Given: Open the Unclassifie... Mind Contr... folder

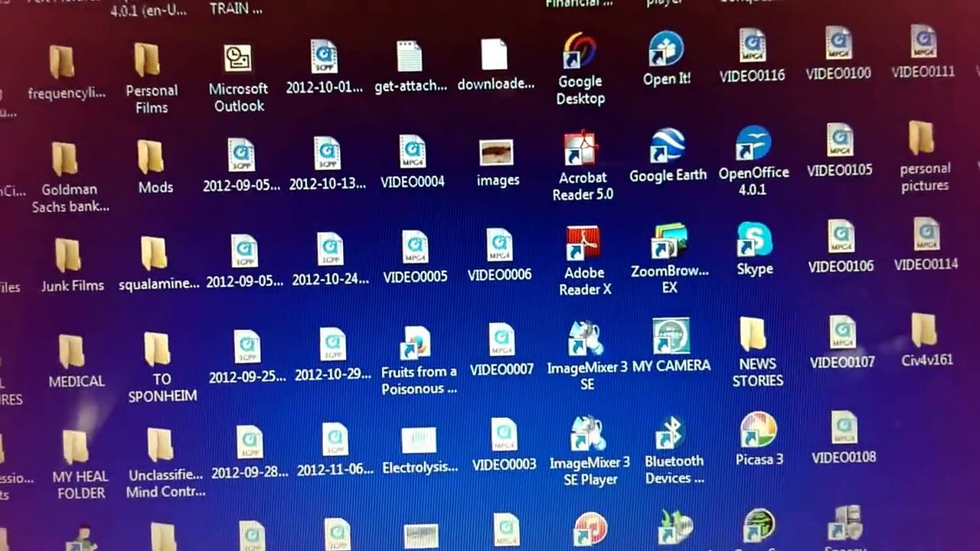Looking at the screenshot, I should pos(160,445).
